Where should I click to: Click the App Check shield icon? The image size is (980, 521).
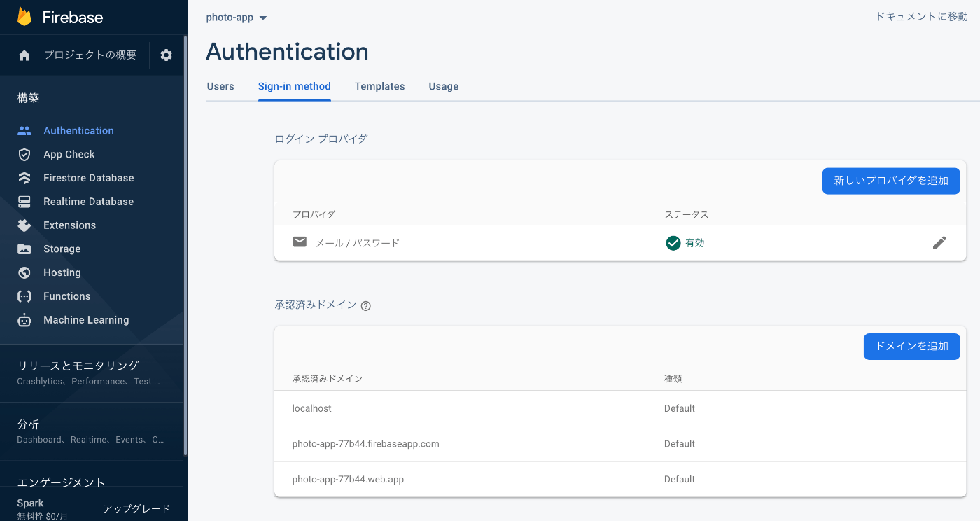coord(24,154)
